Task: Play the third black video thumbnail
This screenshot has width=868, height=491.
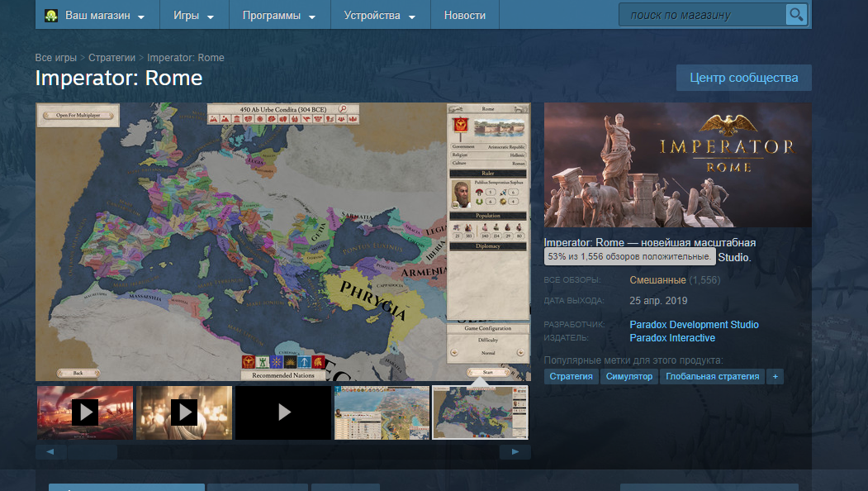Action: tap(283, 412)
